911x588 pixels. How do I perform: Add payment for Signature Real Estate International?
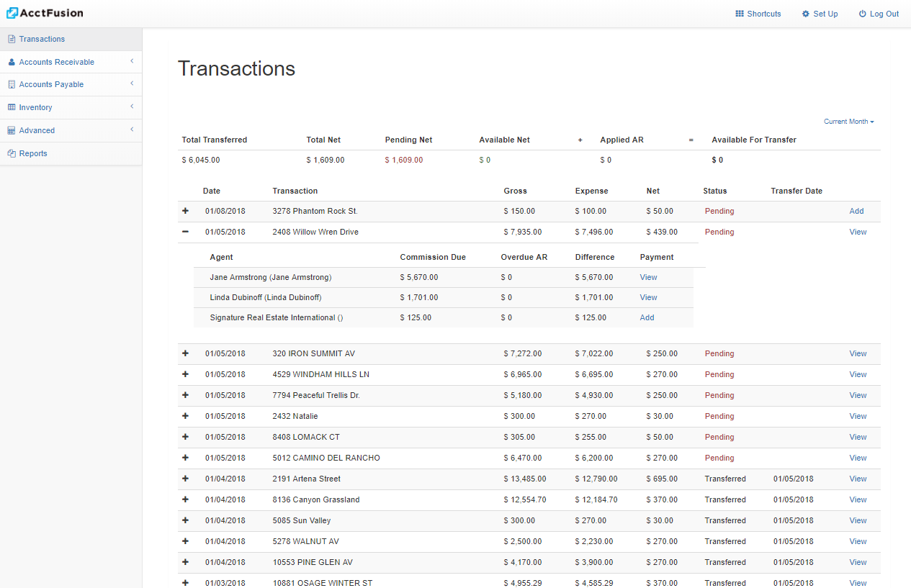tap(647, 317)
